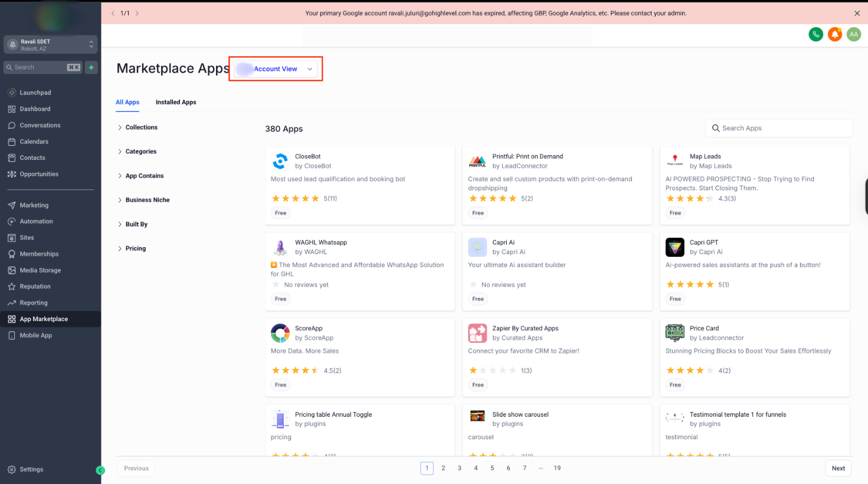Viewport: 868px width, 484px height.
Task: Click the Memberships sidebar icon
Action: coord(12,254)
